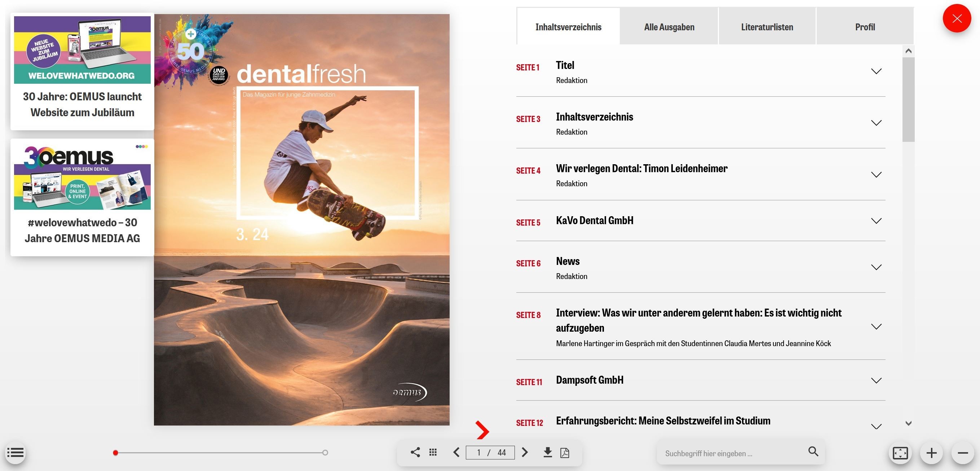Screen dimensions: 980x471
Task: Open the PDF file icon
Action: pyautogui.click(x=565, y=453)
